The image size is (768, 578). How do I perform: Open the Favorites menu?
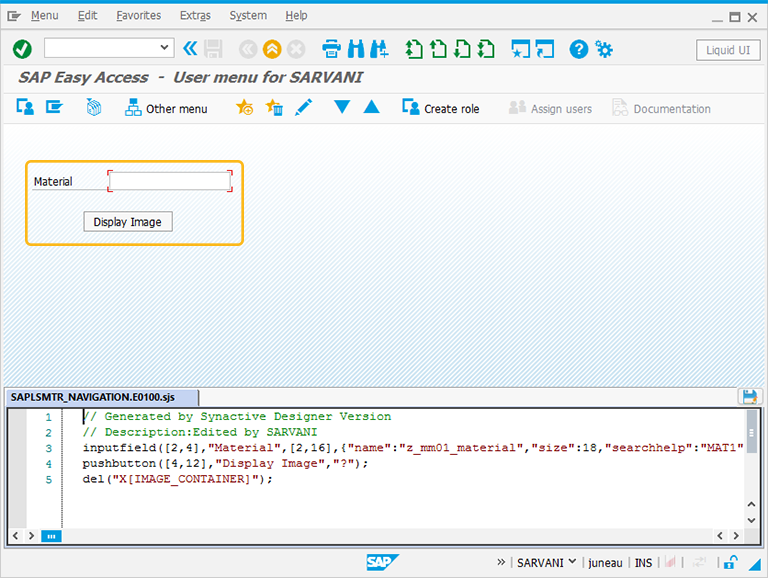139,16
